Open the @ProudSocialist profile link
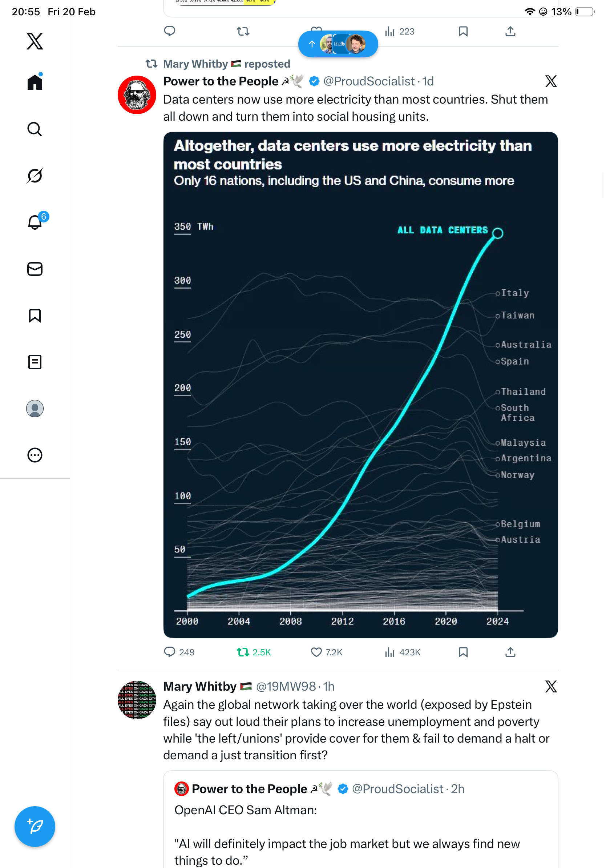This screenshot has width=606, height=868. pos(369,81)
